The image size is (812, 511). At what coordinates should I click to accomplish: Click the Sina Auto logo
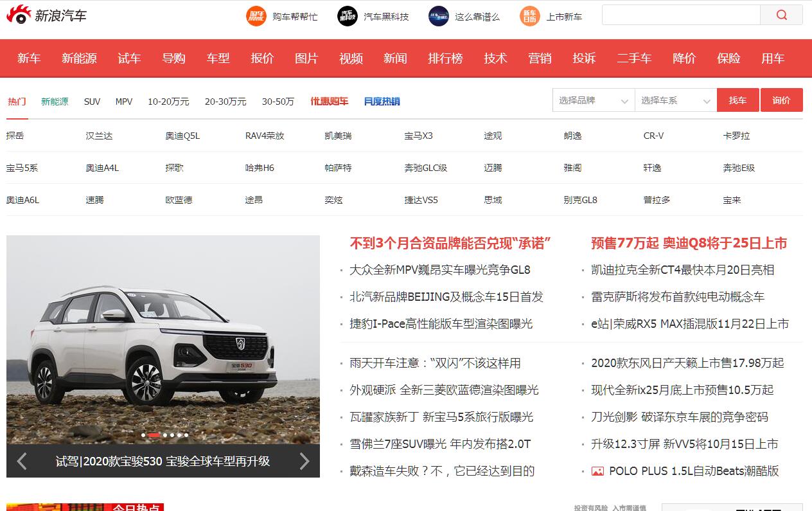tap(46, 15)
